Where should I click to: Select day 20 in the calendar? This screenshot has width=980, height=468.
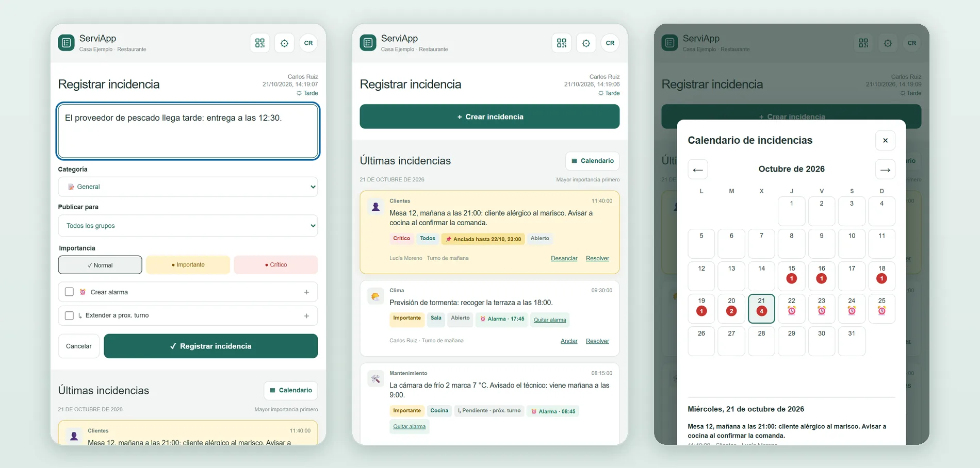pos(731,308)
